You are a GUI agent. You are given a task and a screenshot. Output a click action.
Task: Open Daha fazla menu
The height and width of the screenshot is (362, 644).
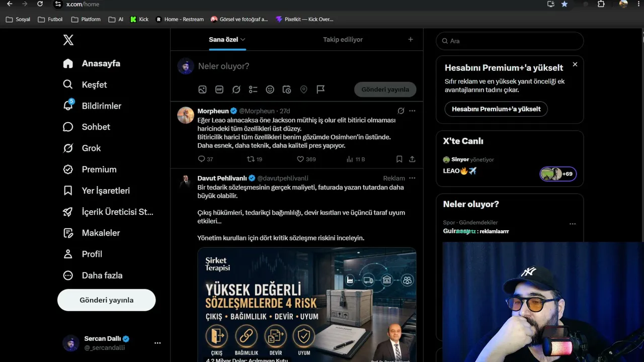93,275
